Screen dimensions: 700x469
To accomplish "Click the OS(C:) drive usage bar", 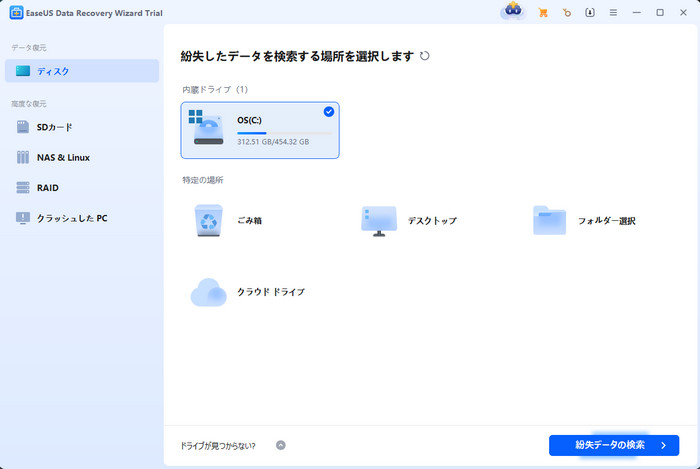I will click(284, 133).
